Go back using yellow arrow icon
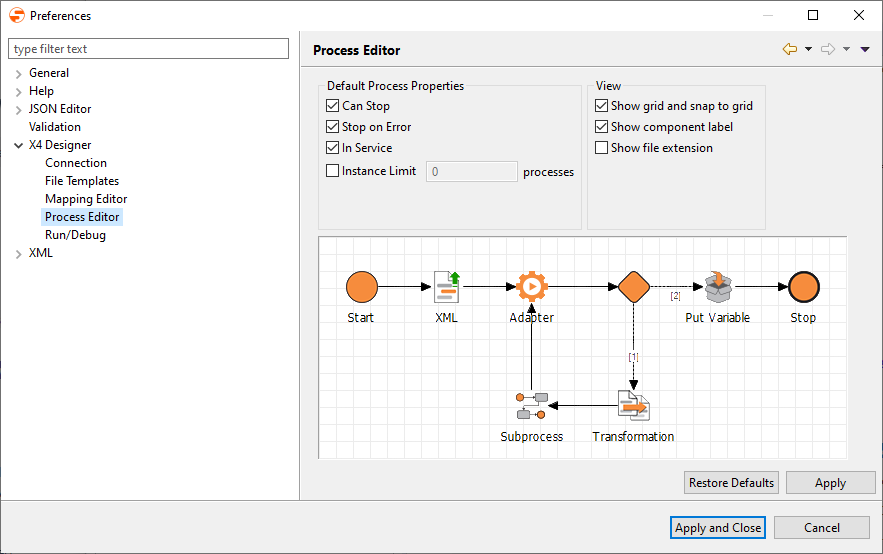The height and width of the screenshot is (554, 883). pyautogui.click(x=790, y=50)
